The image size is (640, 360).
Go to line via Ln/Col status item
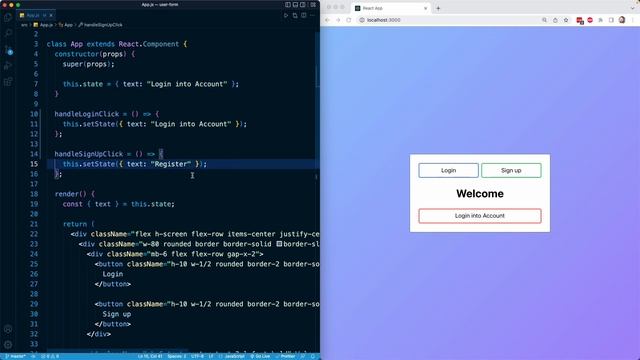pyautogui.click(x=150, y=356)
